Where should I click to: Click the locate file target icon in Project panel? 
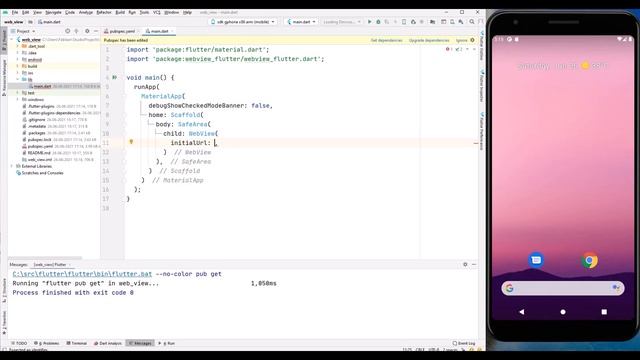68,31
